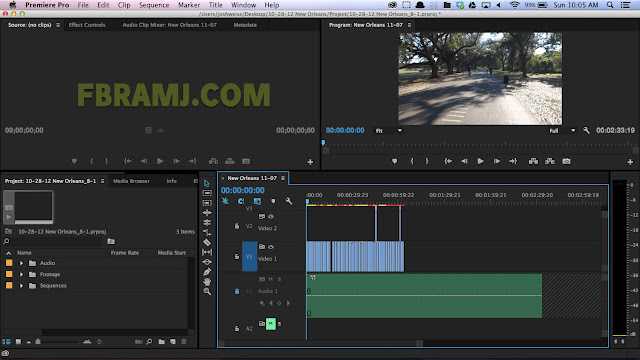Click the Lift button in Program monitor
Image resolution: width=640 pixels, height=360 pixels.
[x=533, y=162]
